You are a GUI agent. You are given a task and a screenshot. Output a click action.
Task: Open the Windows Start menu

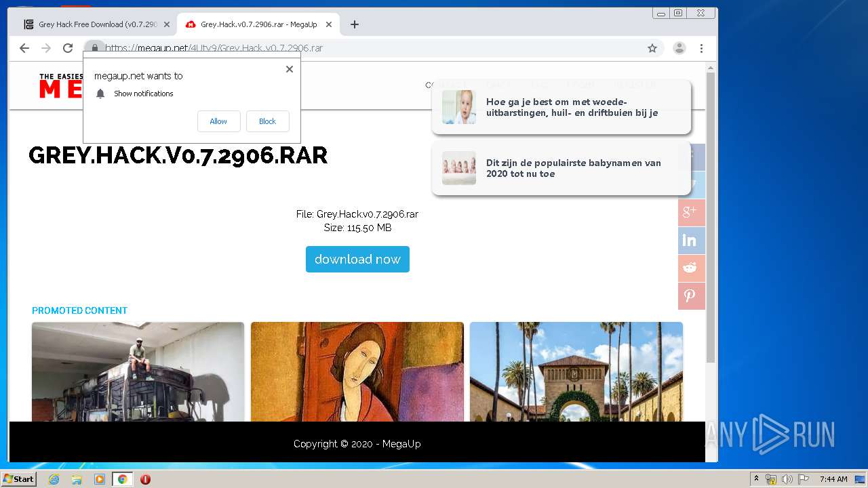coord(18,479)
